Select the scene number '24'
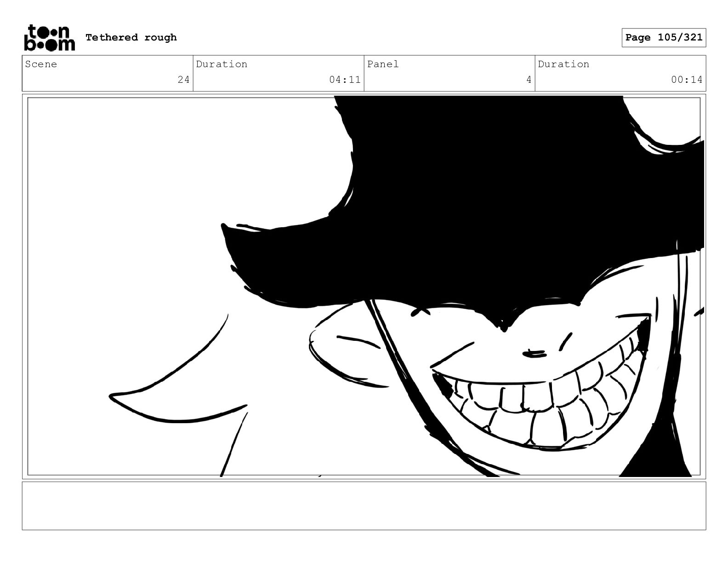This screenshot has width=728, height=563. (183, 80)
